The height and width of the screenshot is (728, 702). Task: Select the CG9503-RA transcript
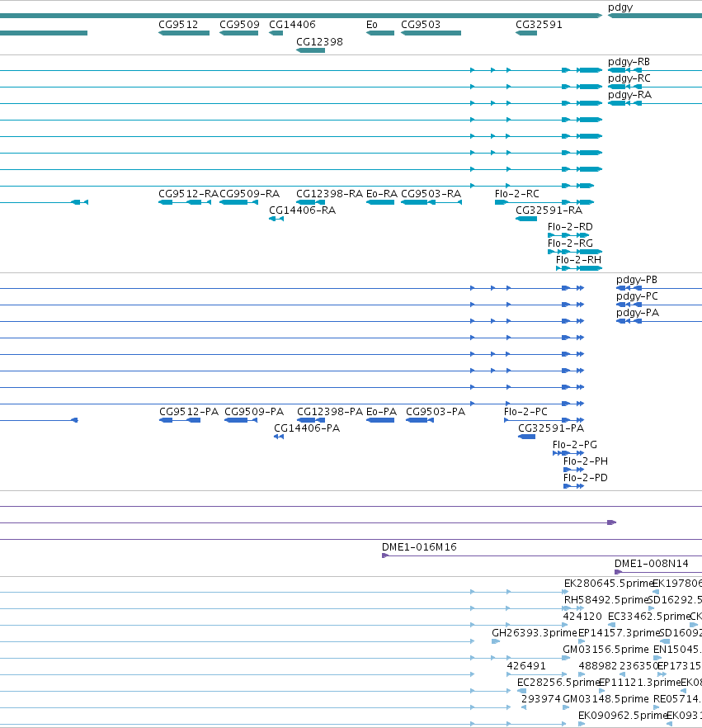[431, 202]
